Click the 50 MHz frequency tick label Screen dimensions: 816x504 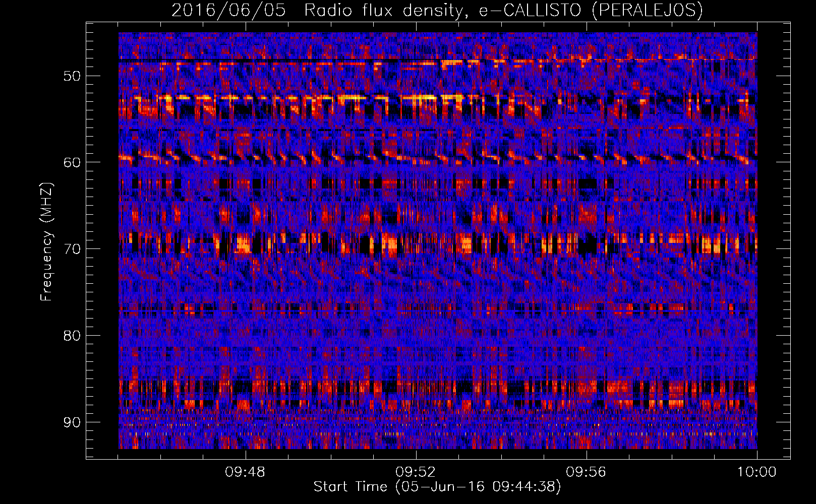(x=72, y=76)
